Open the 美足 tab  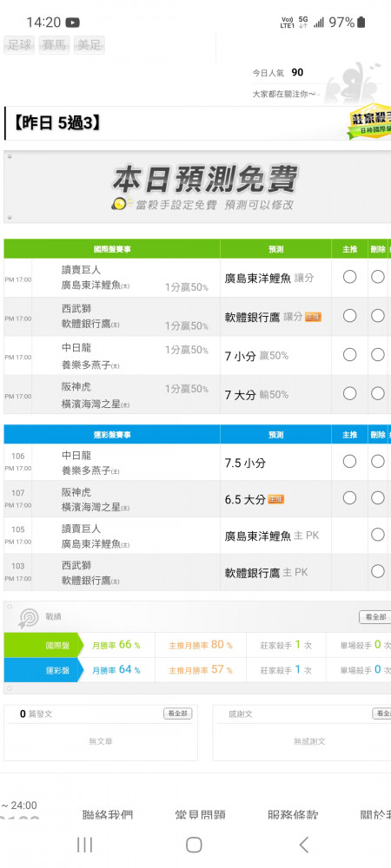(x=89, y=45)
